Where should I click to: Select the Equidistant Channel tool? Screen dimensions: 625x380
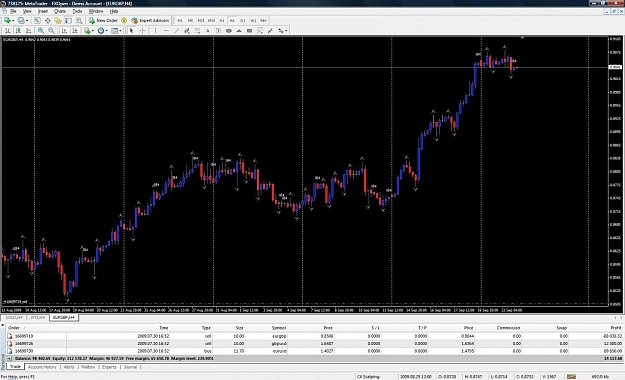click(x=187, y=31)
